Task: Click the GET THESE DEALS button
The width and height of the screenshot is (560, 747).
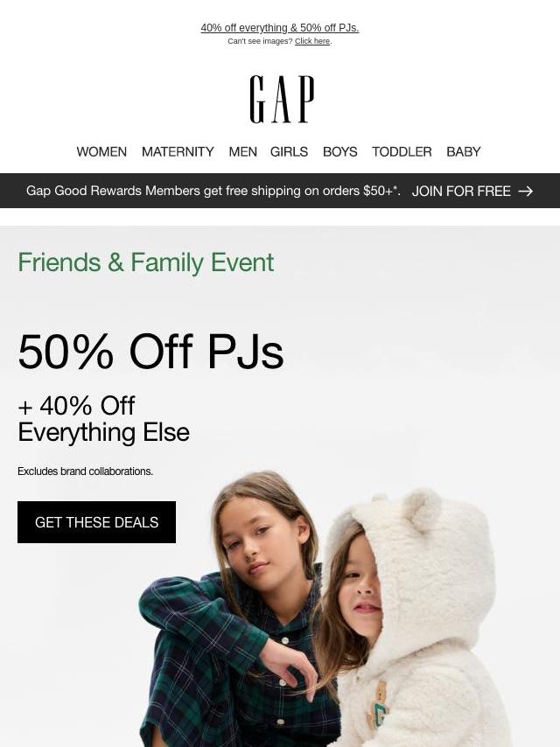Action: point(97,522)
